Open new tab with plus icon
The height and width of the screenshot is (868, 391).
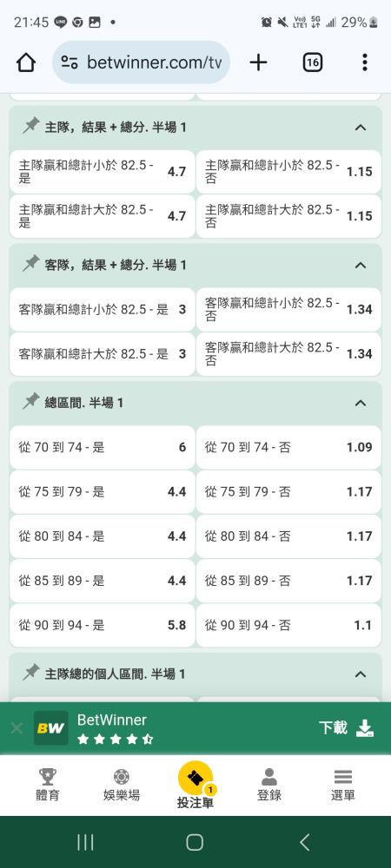(258, 62)
